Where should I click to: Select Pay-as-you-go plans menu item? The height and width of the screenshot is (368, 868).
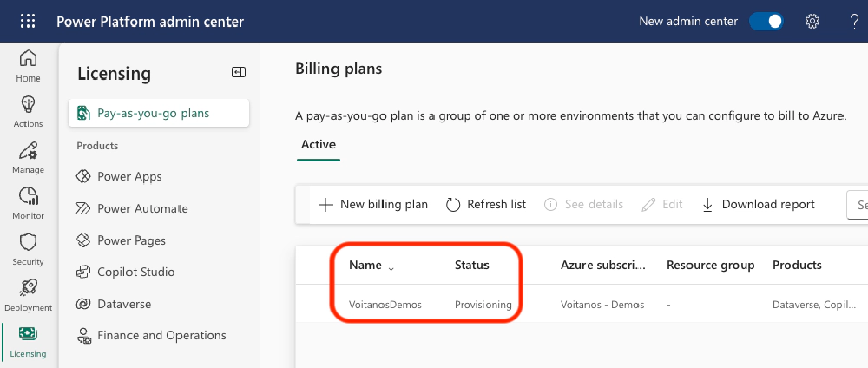(x=158, y=114)
